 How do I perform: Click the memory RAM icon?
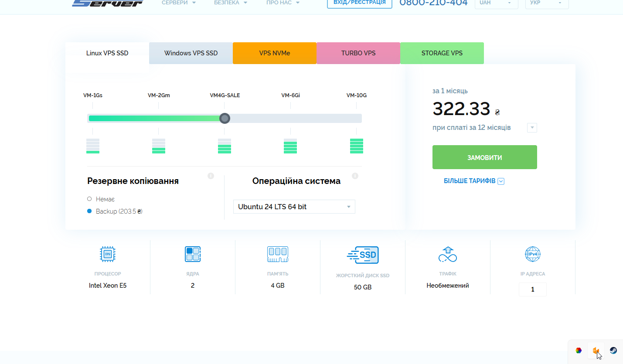click(x=278, y=254)
